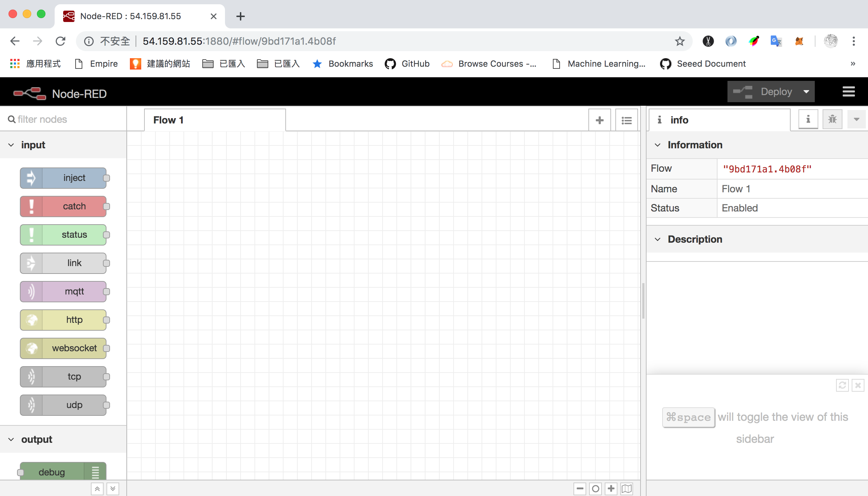
Task: Click the flow ID "9bd171a1.4b08f" value
Action: (767, 169)
